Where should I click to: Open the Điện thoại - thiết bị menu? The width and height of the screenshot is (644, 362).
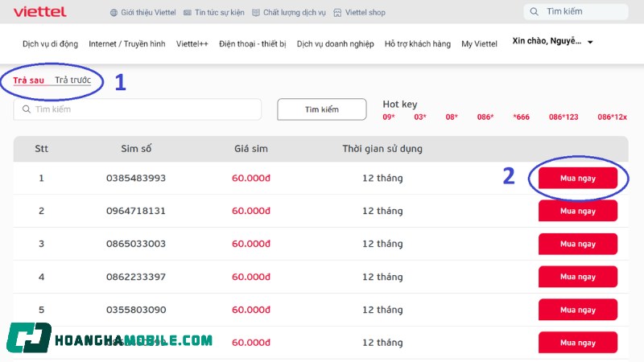tap(252, 43)
